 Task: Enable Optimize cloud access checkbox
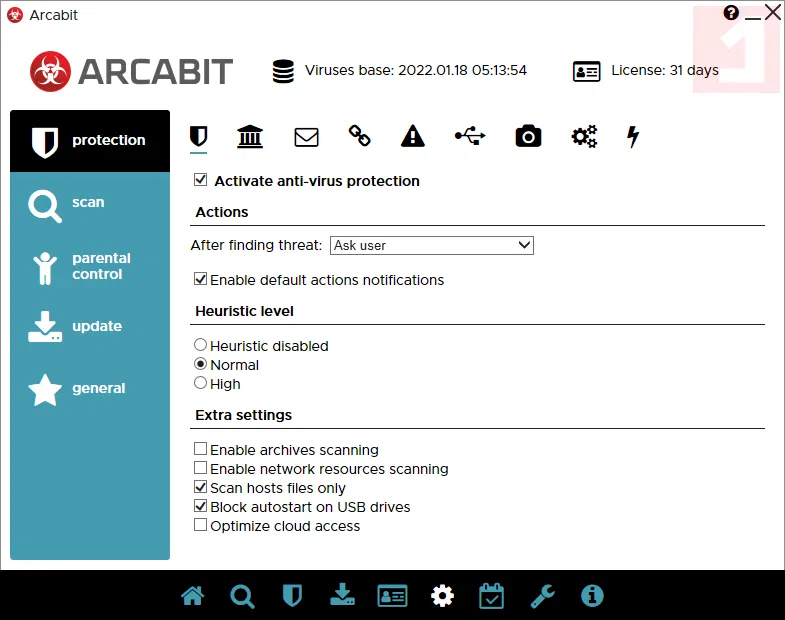(200, 524)
